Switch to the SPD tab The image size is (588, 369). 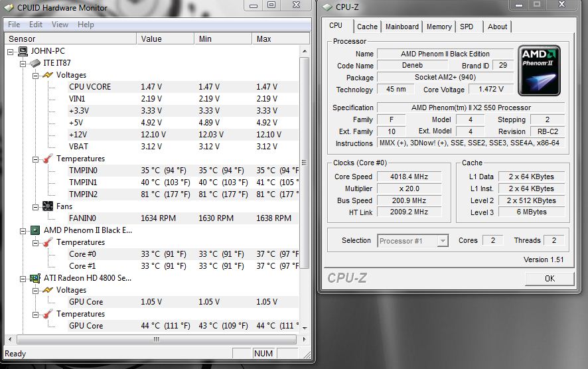point(467,27)
